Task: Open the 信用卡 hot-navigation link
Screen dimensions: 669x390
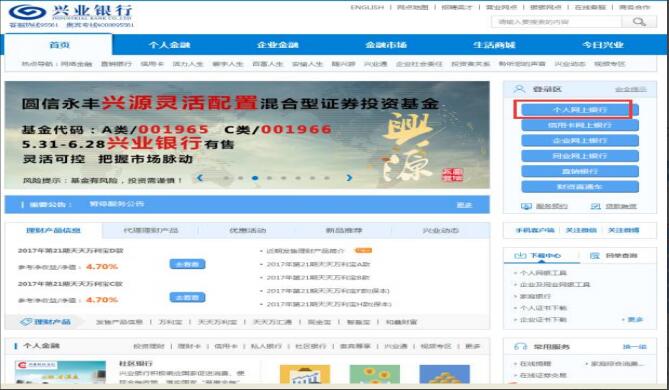Action: pos(152,64)
